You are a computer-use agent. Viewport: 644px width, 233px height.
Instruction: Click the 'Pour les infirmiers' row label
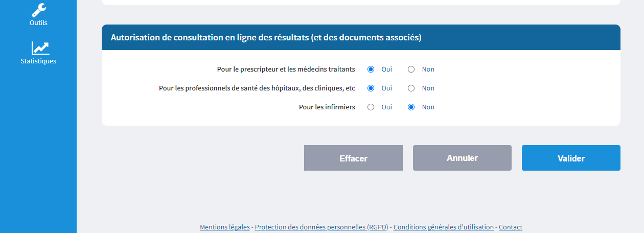tap(327, 107)
